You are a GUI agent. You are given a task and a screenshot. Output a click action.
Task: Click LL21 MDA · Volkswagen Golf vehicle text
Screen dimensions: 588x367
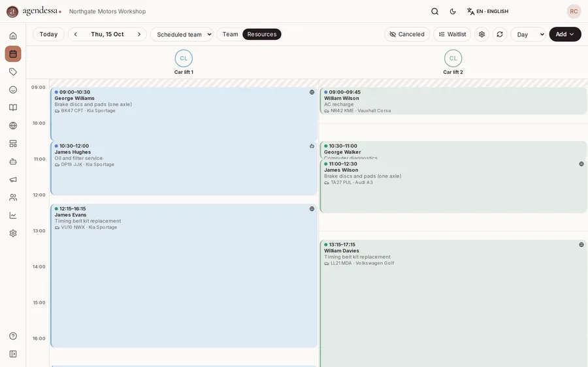(362, 263)
